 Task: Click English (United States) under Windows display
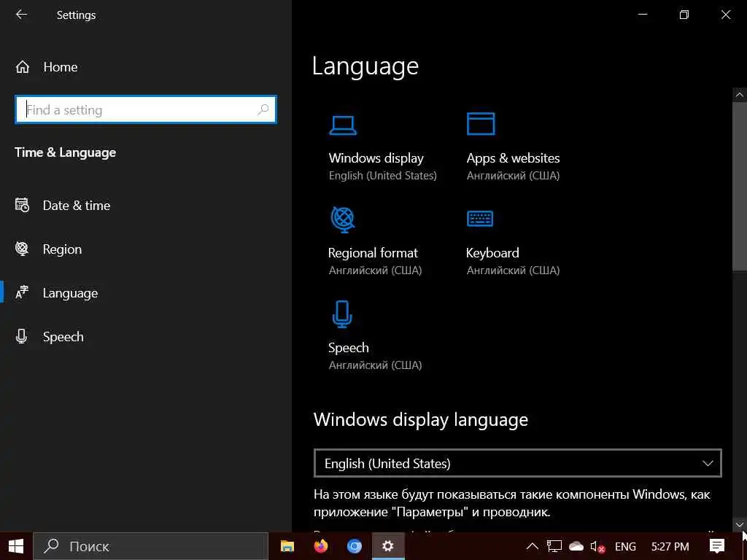coord(382,175)
